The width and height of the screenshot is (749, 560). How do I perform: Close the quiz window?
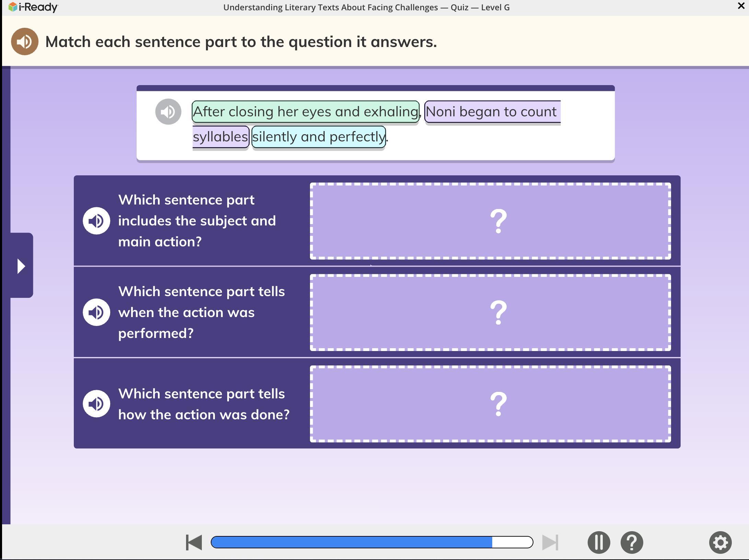(x=741, y=6)
